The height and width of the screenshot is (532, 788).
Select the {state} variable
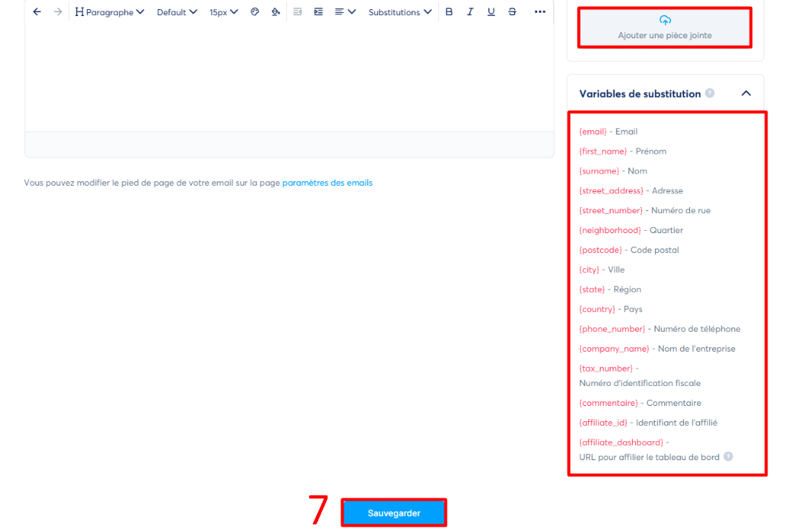point(592,290)
